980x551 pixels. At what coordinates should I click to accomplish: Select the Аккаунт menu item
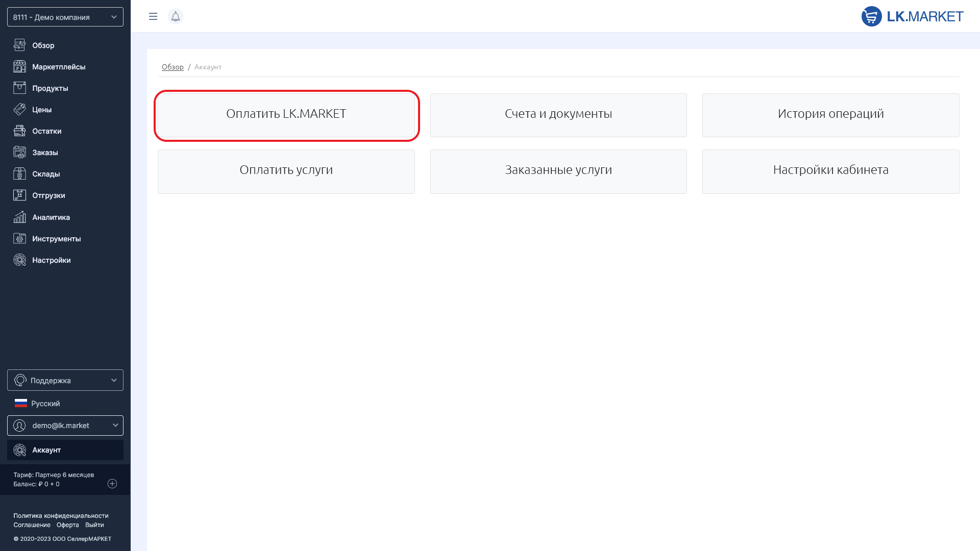[65, 450]
